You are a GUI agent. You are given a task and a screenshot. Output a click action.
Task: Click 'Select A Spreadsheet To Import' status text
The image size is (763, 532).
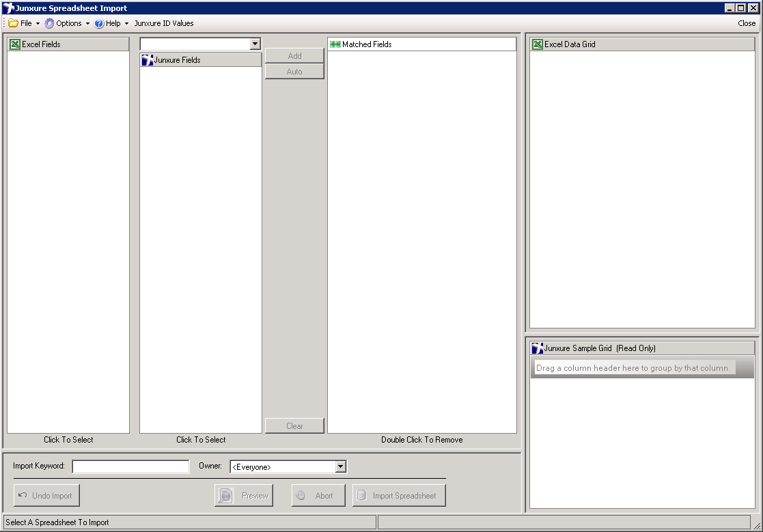(57, 522)
